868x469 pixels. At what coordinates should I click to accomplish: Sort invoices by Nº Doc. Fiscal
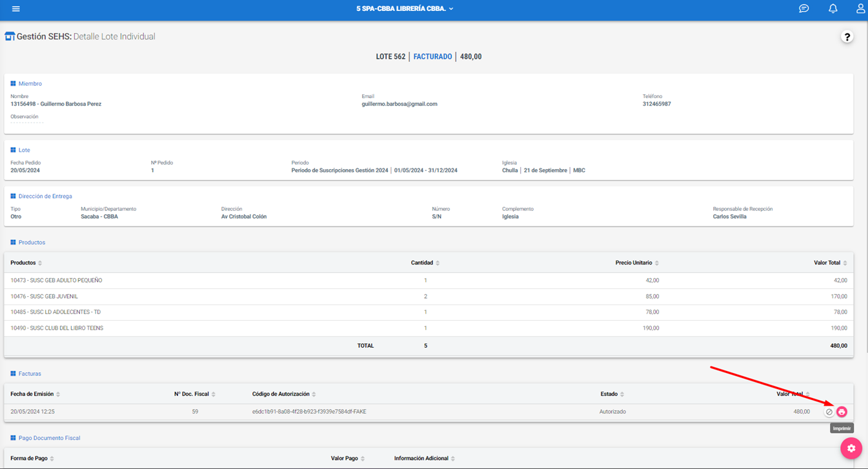(x=195, y=394)
